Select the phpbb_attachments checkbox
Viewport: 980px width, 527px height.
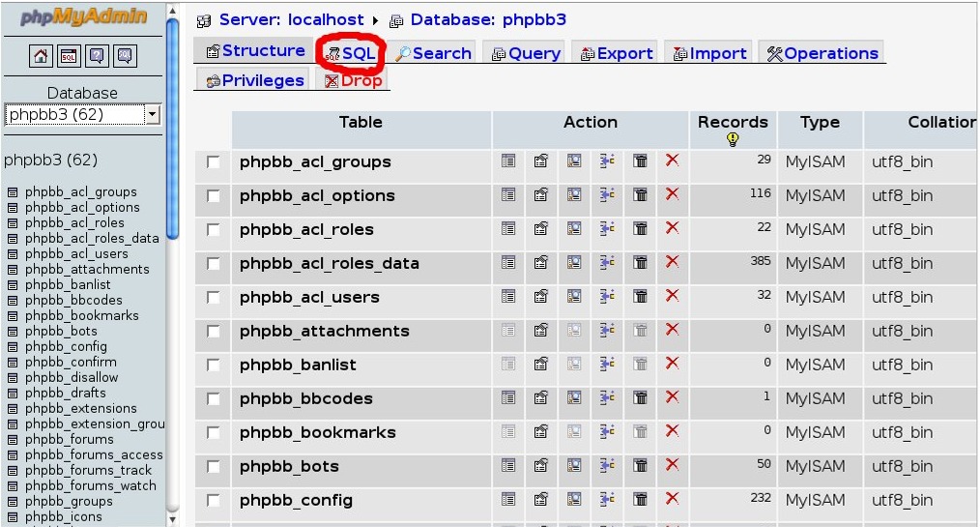(x=214, y=332)
